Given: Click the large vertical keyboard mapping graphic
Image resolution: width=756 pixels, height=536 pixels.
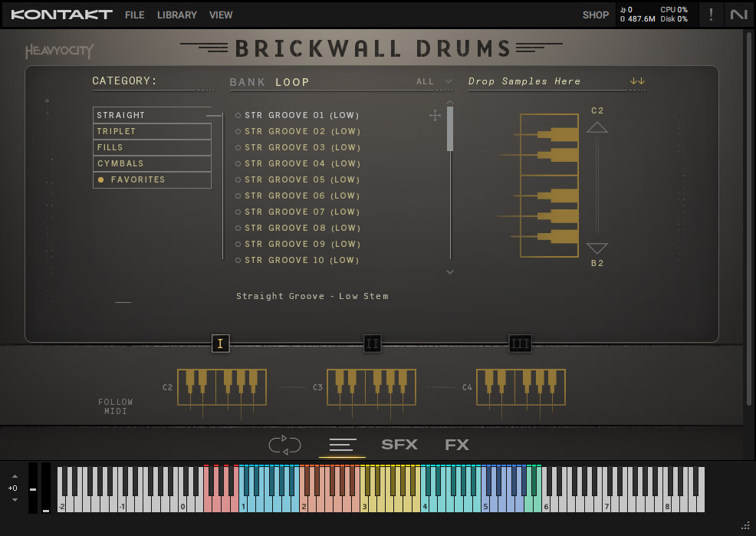Looking at the screenshot, I should click(549, 186).
